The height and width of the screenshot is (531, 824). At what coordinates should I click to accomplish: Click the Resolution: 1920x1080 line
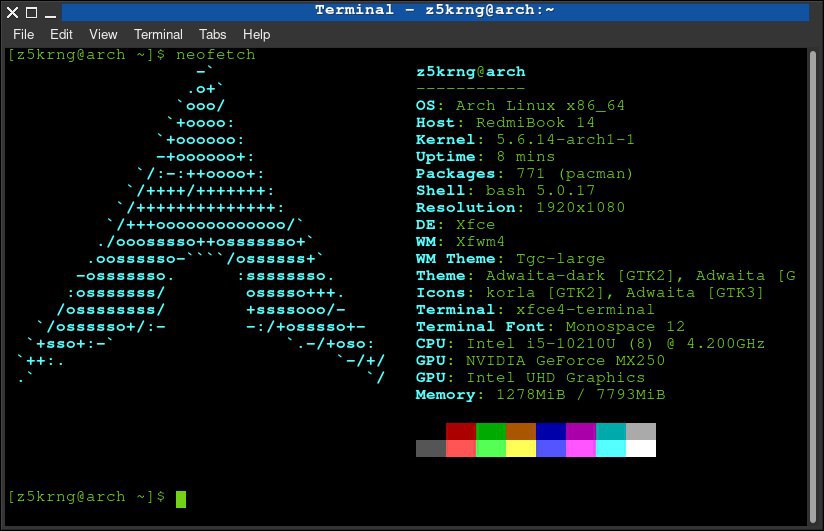click(x=520, y=208)
